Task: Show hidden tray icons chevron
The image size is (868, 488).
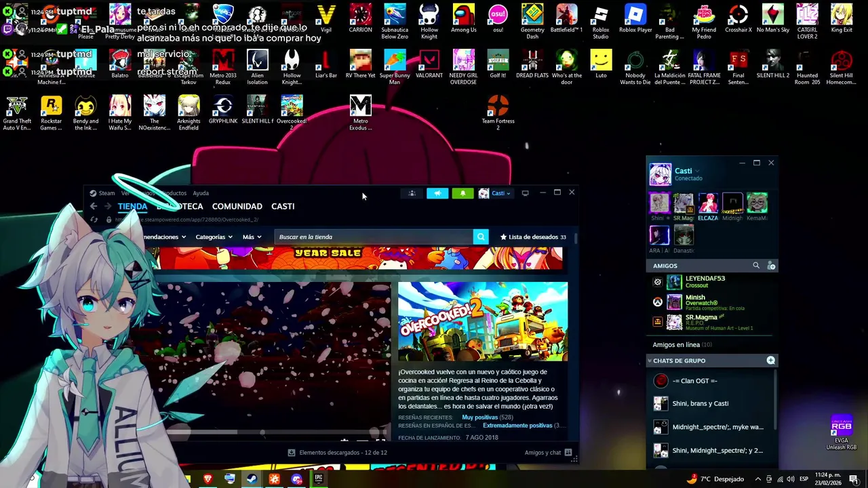Action: pos(758,479)
